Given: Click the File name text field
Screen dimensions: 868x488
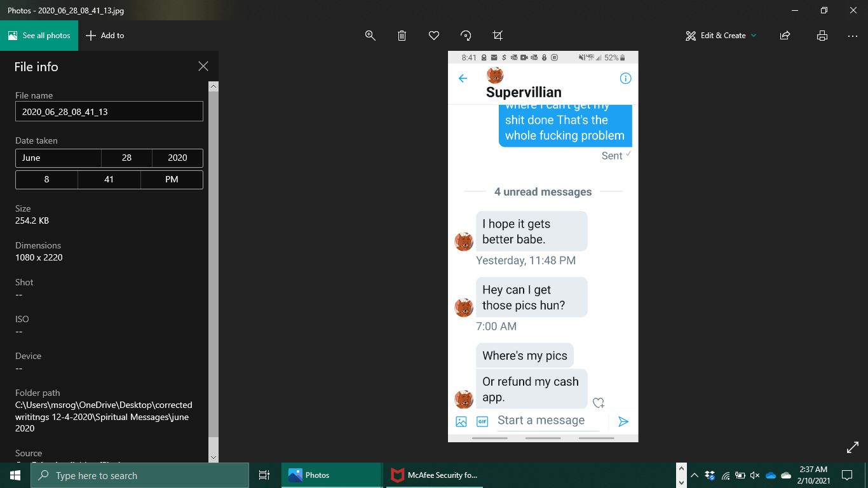Looking at the screenshot, I should (x=109, y=111).
